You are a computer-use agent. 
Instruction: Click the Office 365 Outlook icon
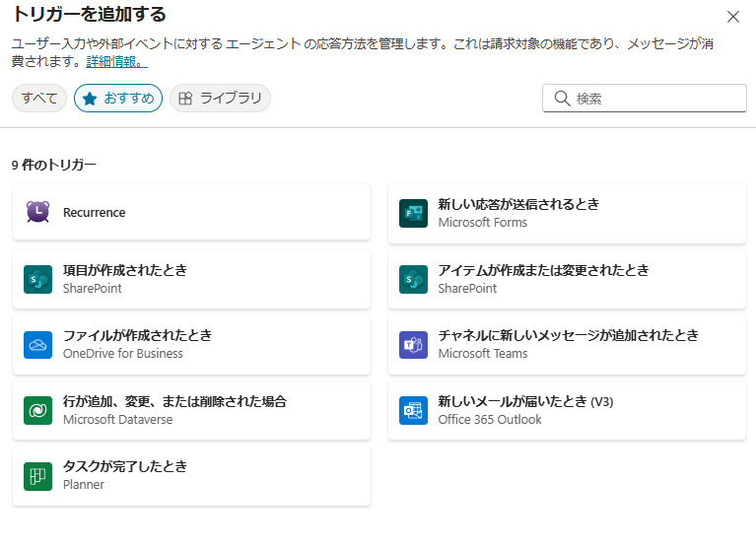tap(413, 410)
